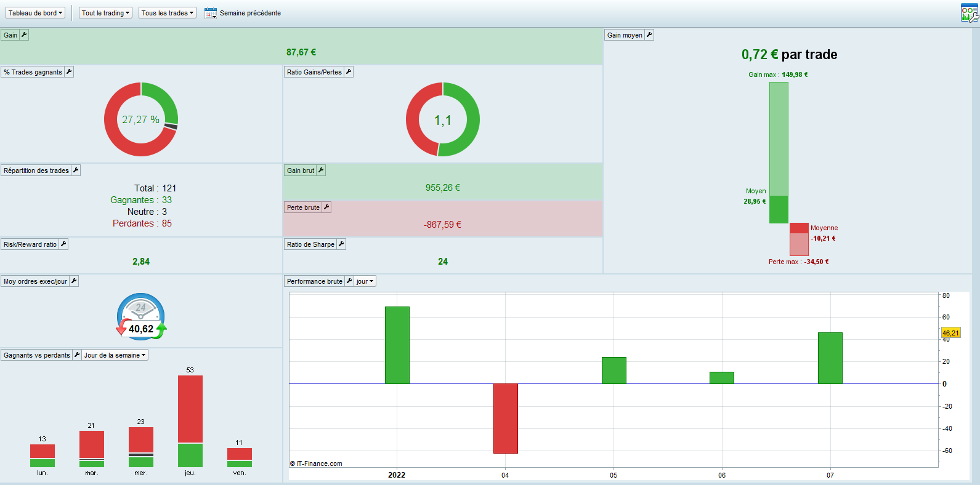Click the Performance brute panel label
The width and height of the screenshot is (980, 485).
[314, 281]
